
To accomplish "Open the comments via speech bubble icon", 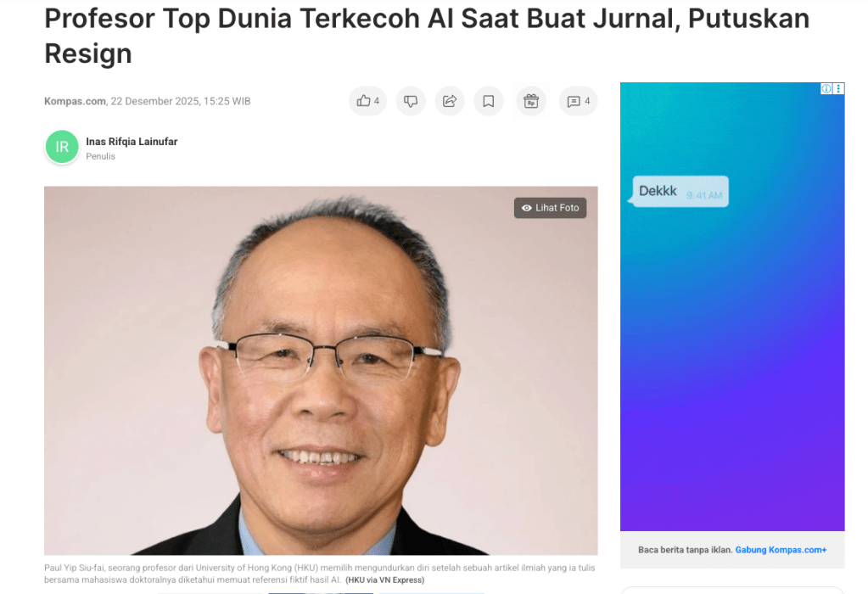I will 578,101.
